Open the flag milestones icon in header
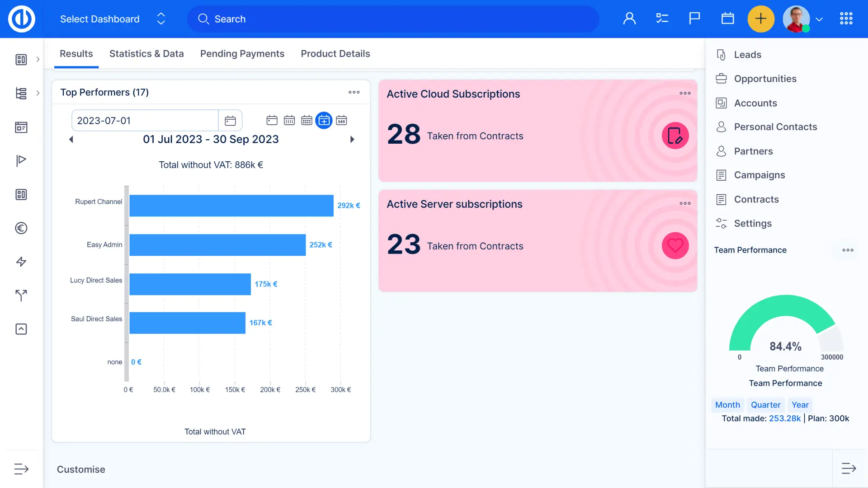The image size is (868, 488). tap(694, 19)
